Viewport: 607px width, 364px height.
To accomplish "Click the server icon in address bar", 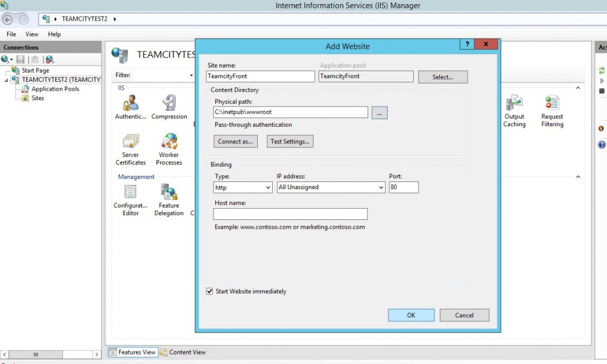I will click(x=46, y=18).
